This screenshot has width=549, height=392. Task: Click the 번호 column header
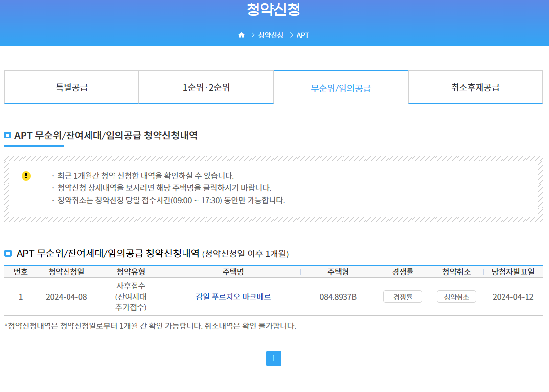(21, 272)
